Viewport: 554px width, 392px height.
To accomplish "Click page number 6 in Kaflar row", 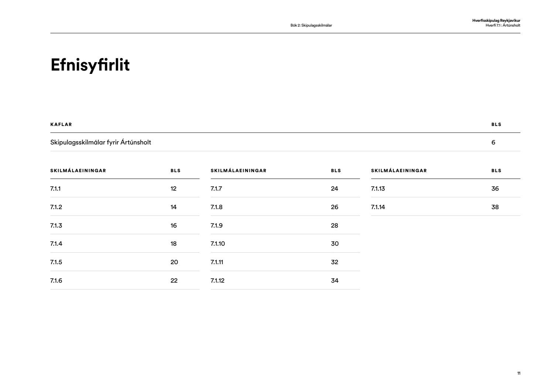I will [x=493, y=142].
